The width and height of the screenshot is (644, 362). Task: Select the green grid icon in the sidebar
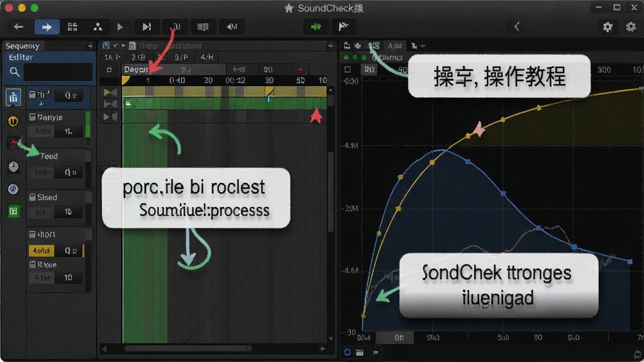(x=13, y=211)
